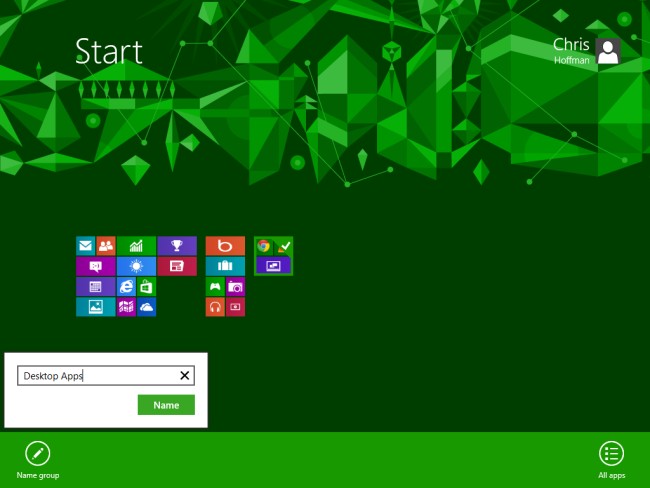
Task: Open the Maps tile
Action: point(126,307)
